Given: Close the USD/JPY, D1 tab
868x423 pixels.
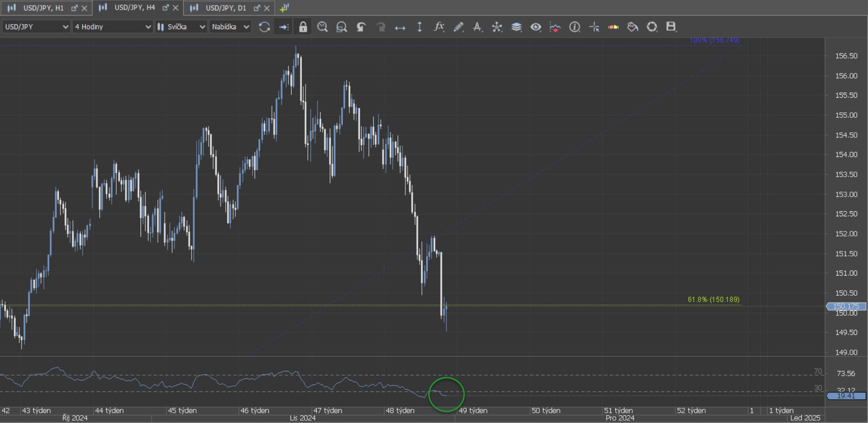Looking at the screenshot, I should (267, 8).
